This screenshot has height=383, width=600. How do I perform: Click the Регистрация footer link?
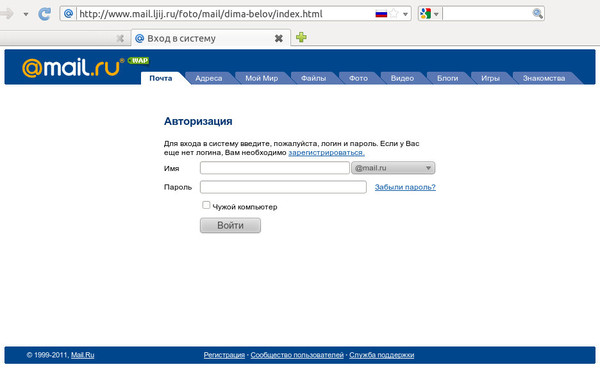[224, 355]
